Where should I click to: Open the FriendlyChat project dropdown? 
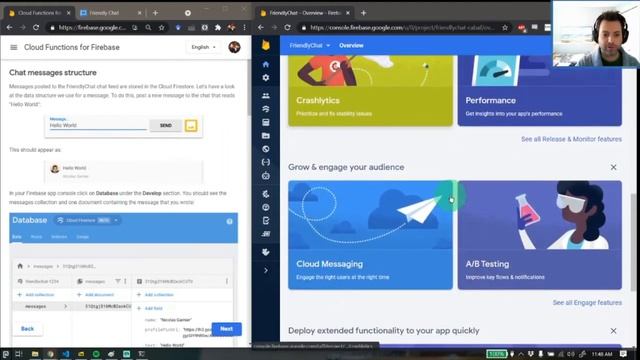tap(310, 46)
